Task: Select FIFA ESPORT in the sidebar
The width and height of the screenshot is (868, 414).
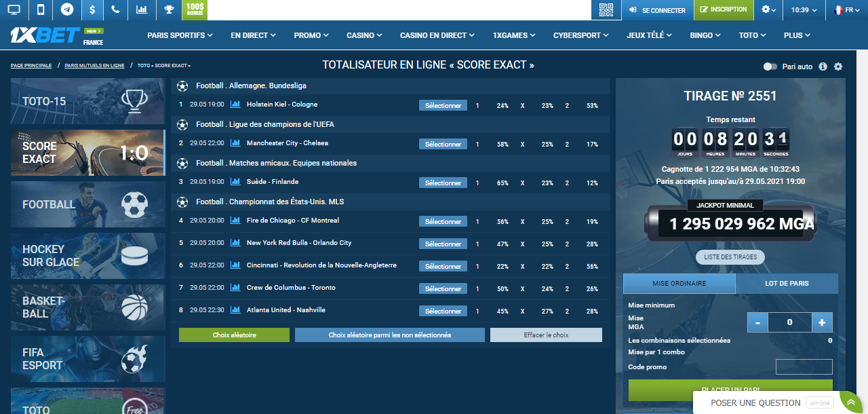Action: 87,359
